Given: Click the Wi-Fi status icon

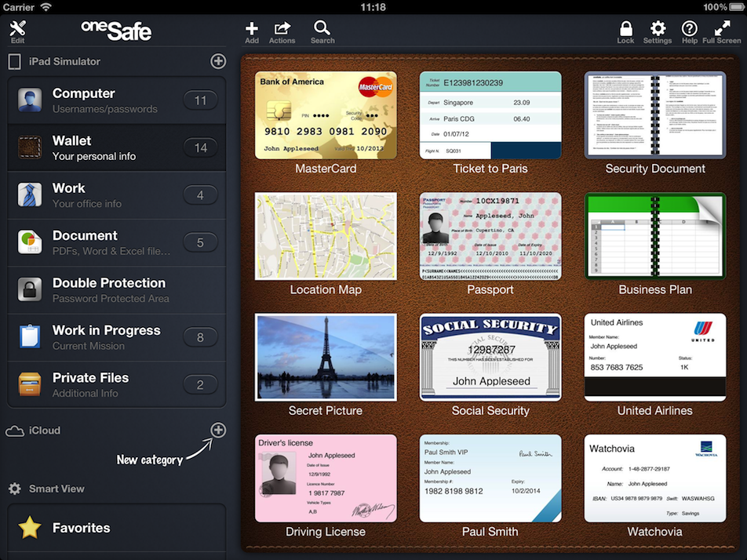Looking at the screenshot, I should pos(46,6).
